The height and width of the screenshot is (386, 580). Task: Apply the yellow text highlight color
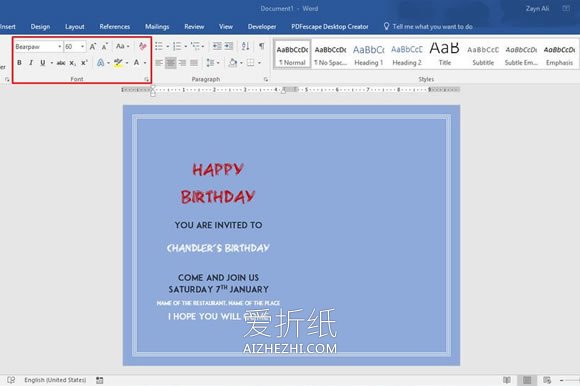tap(118, 63)
